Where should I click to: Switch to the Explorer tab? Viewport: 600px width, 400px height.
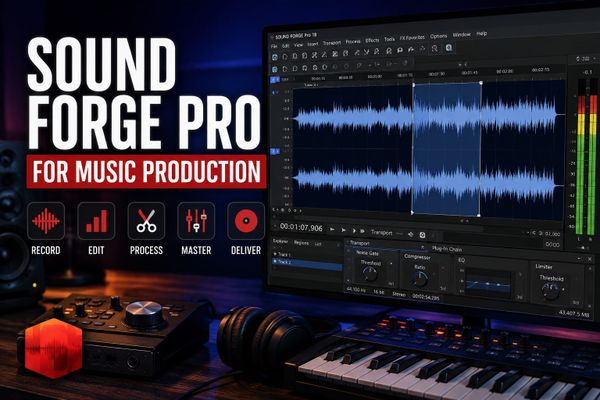point(280,241)
